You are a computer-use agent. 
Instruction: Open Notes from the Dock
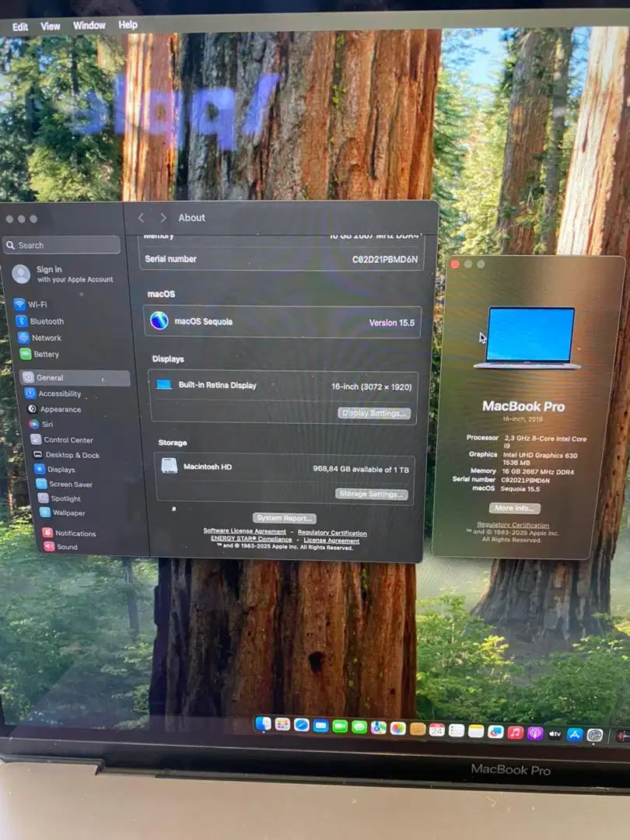pos(476,730)
